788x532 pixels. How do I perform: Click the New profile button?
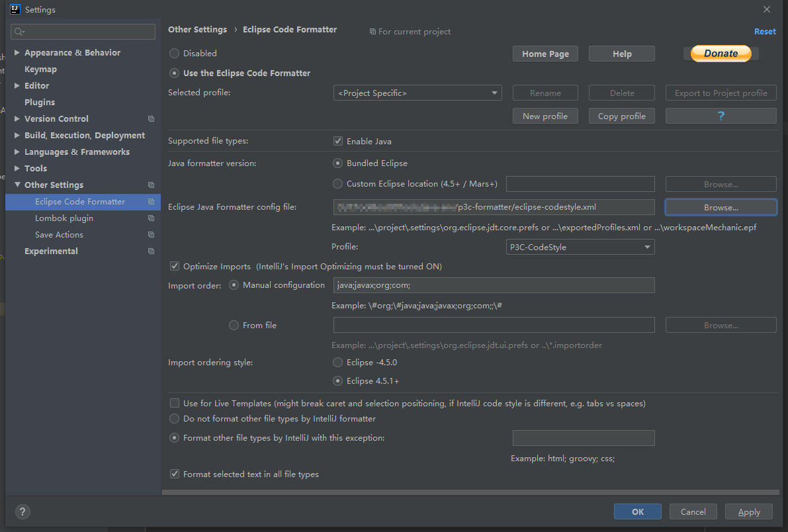click(545, 116)
